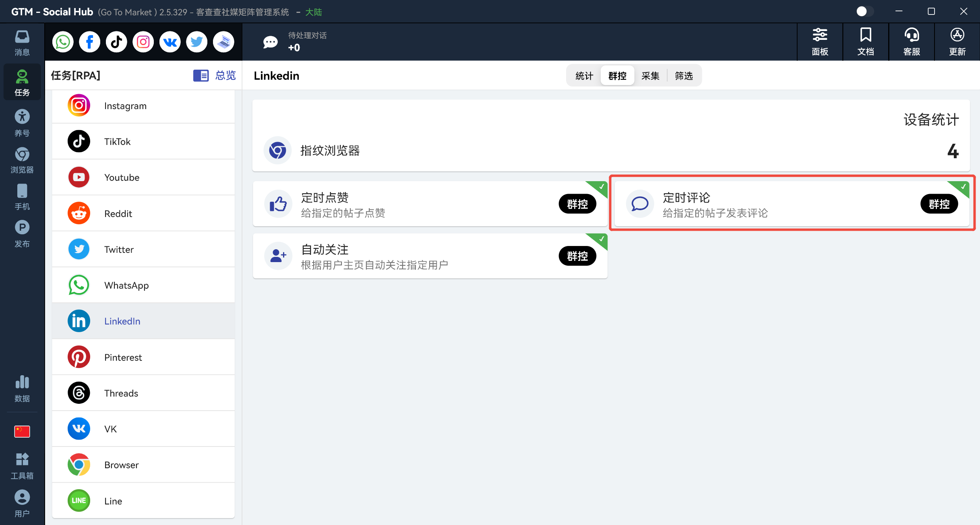
Task: Toggle the theme switch in title bar
Action: click(x=865, y=11)
